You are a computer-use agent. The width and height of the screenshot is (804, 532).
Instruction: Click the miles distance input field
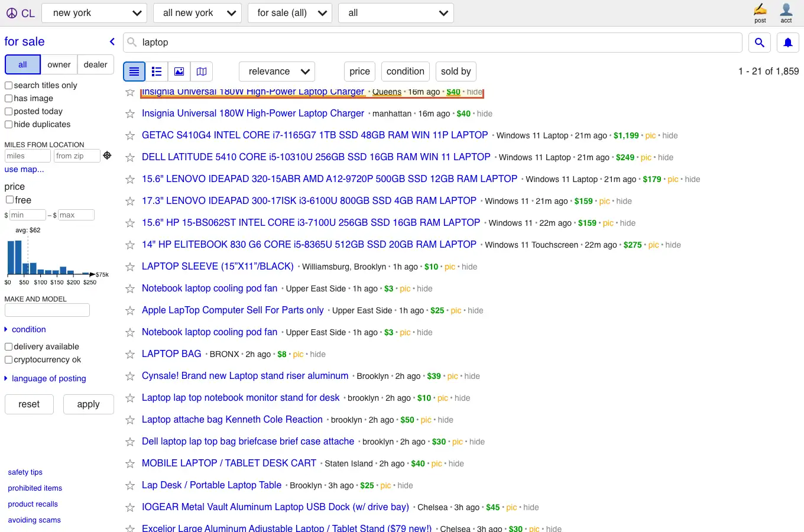28,156
